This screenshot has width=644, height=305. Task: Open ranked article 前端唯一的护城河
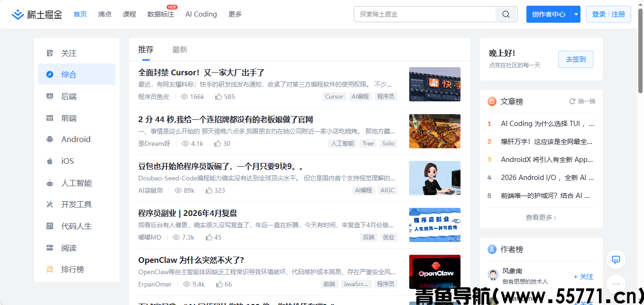545,196
